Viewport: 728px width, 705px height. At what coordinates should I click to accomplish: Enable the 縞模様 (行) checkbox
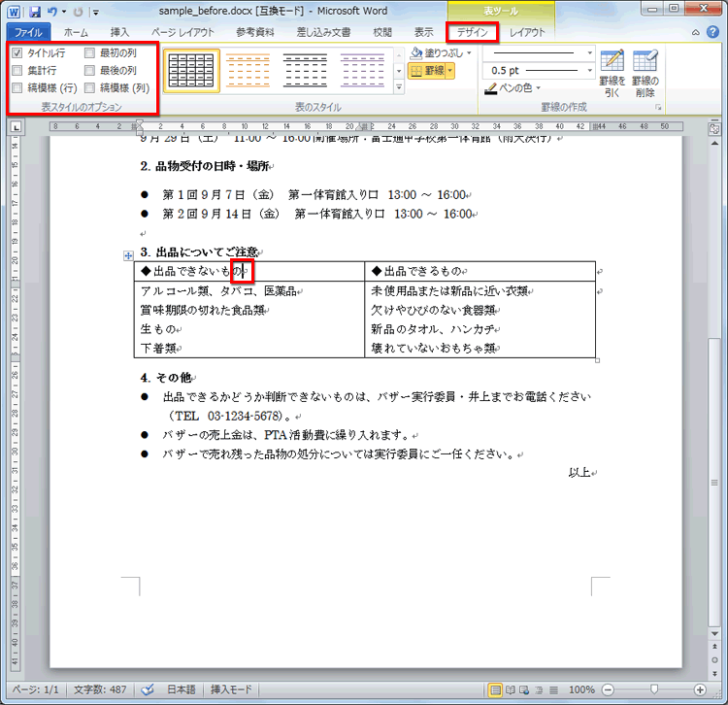coord(17,87)
